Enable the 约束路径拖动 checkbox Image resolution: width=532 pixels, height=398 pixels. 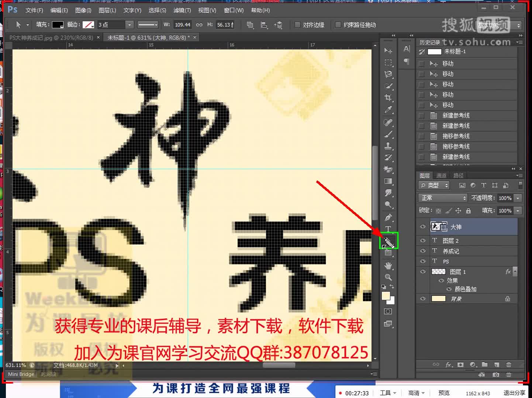pyautogui.click(x=338, y=25)
